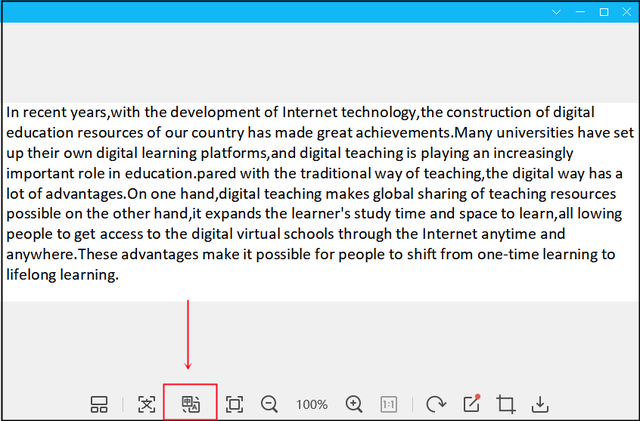Rotate the image clockwise
Screen dimensions: 640x421
pos(436,404)
